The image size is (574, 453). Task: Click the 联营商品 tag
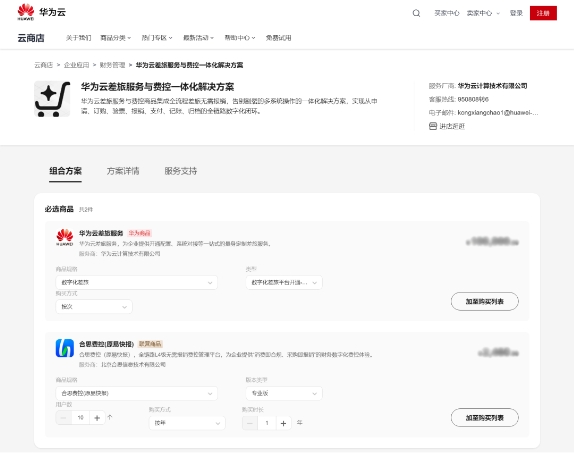point(150,344)
